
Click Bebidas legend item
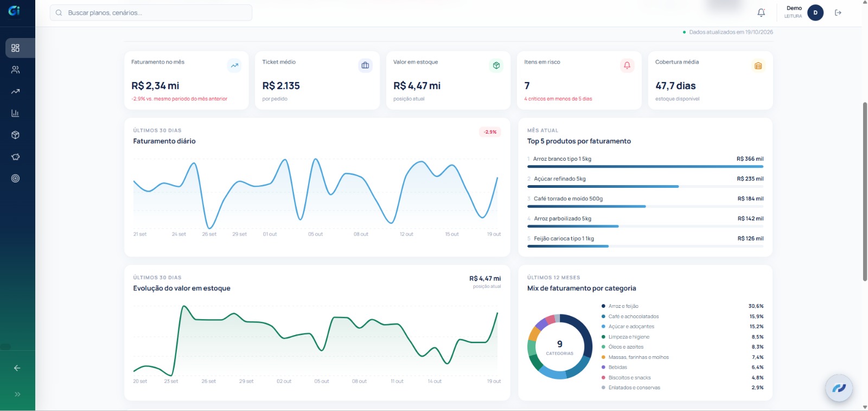pos(682,368)
